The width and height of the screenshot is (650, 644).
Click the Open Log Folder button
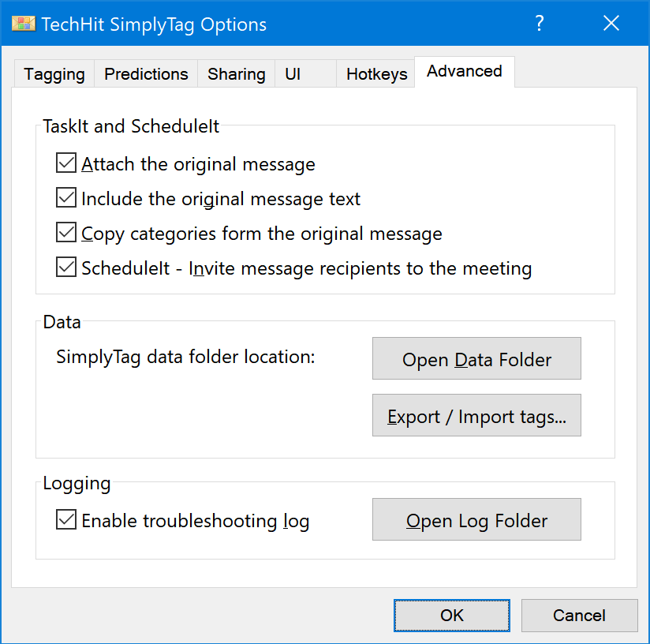476,519
